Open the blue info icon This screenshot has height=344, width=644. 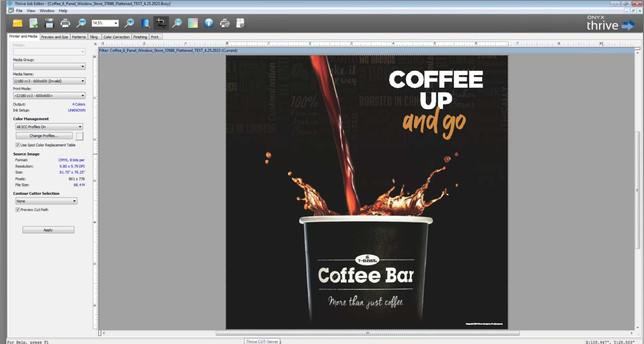pos(209,23)
